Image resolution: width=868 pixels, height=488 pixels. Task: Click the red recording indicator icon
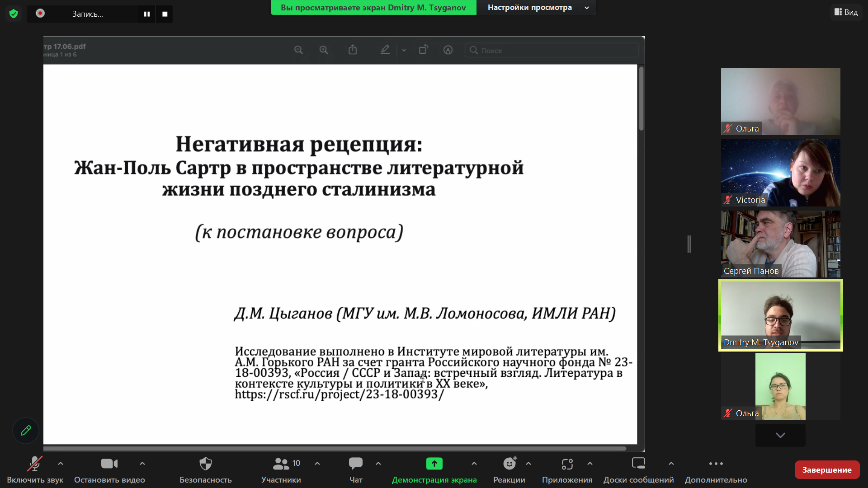pyautogui.click(x=40, y=14)
